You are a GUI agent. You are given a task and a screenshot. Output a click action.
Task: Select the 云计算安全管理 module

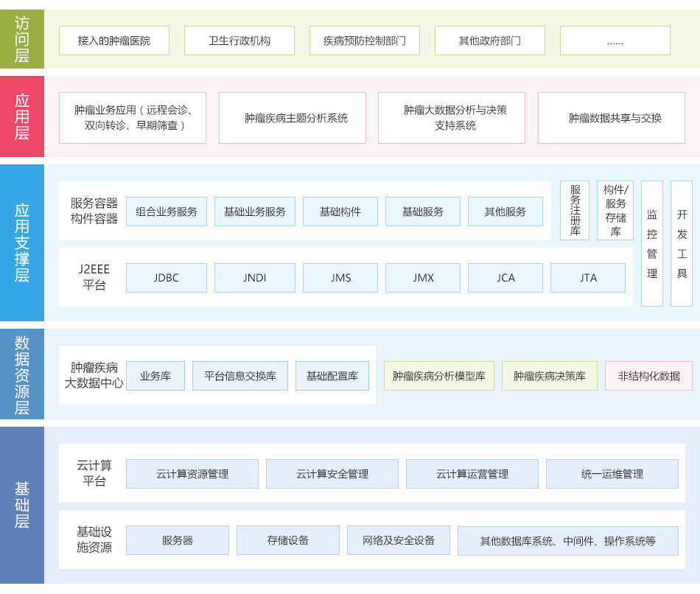[x=332, y=474]
